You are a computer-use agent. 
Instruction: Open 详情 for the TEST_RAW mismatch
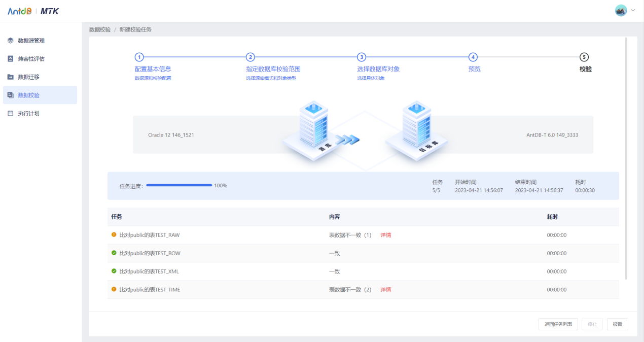[x=385, y=235]
